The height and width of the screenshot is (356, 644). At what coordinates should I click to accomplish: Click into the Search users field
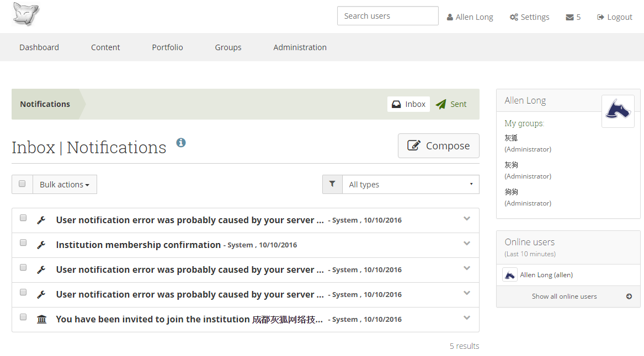[x=387, y=16]
